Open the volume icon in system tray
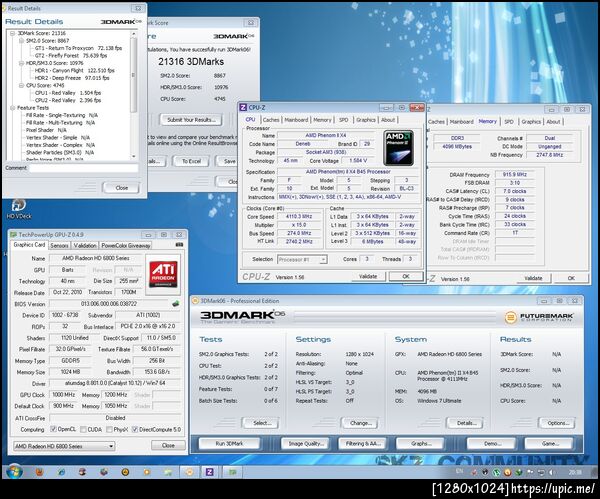600x499 pixels. click(x=551, y=472)
